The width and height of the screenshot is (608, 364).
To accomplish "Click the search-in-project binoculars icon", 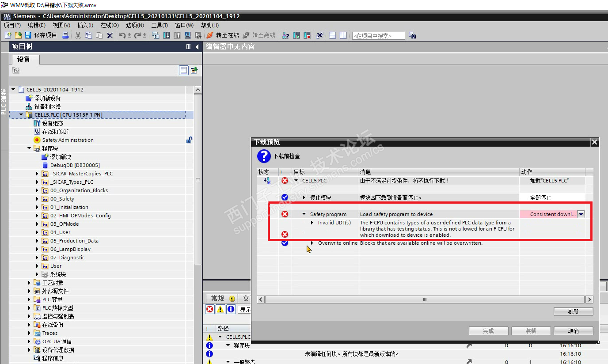I will coord(413,35).
